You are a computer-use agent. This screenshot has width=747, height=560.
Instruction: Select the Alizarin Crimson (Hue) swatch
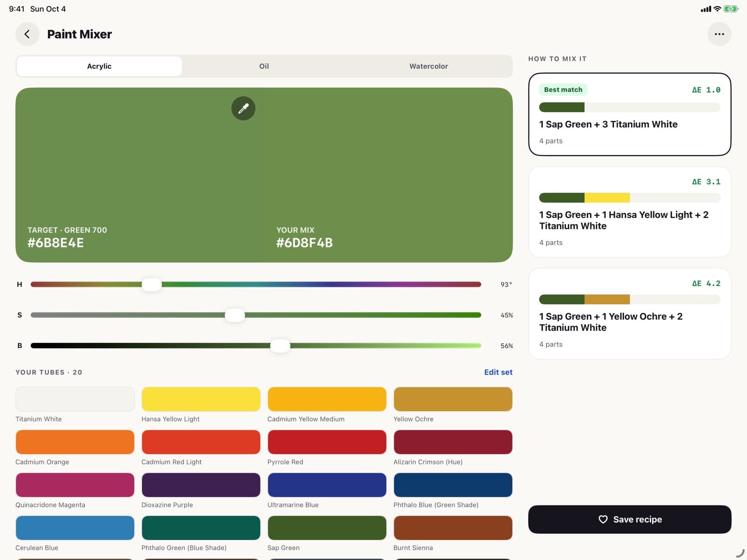click(453, 442)
